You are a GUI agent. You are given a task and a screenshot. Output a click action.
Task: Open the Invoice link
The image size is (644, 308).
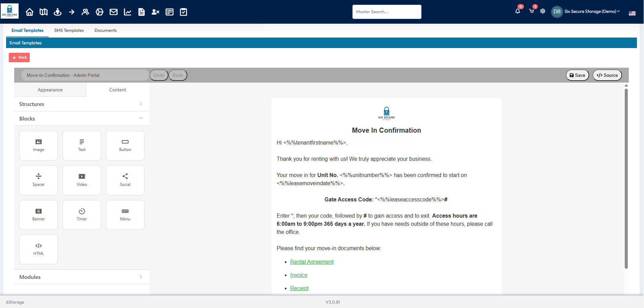tap(299, 275)
